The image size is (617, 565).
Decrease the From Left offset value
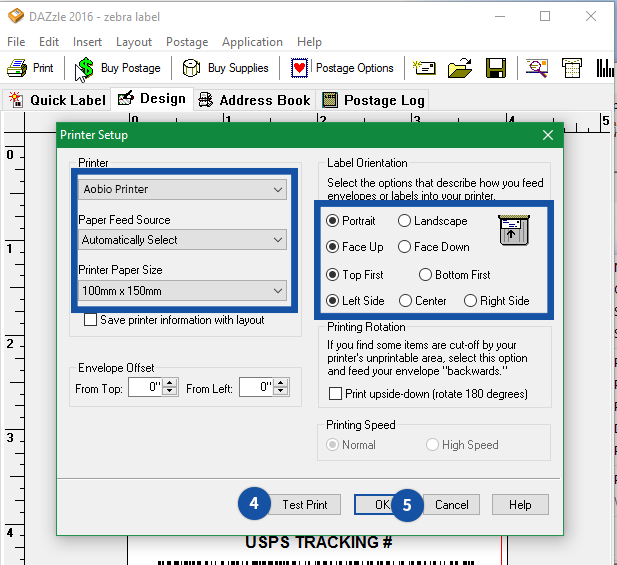coord(281,391)
